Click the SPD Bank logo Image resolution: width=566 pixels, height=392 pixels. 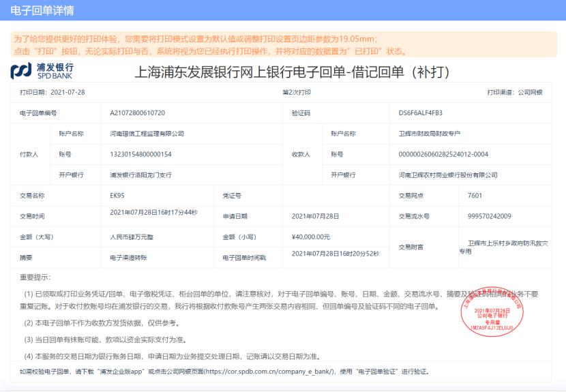click(42, 71)
